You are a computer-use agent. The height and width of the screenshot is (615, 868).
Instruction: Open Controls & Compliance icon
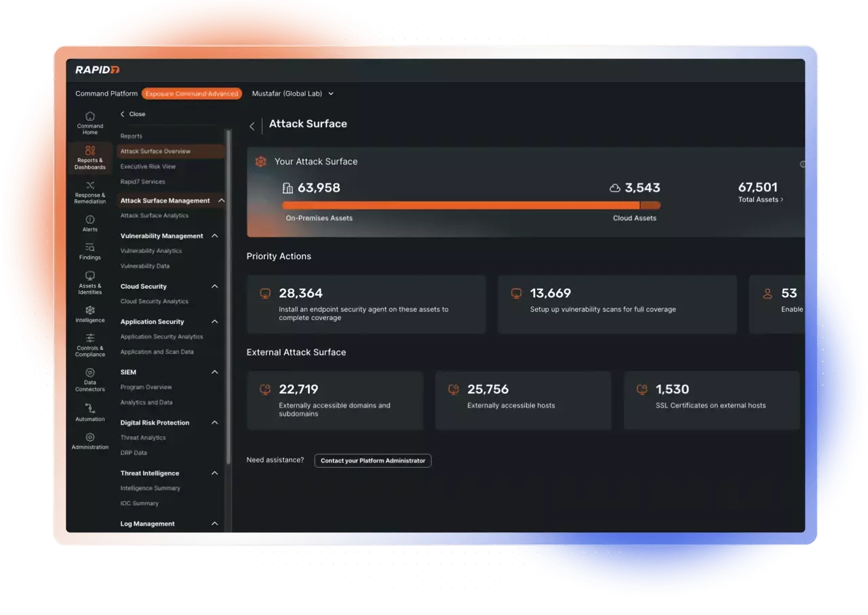point(90,344)
